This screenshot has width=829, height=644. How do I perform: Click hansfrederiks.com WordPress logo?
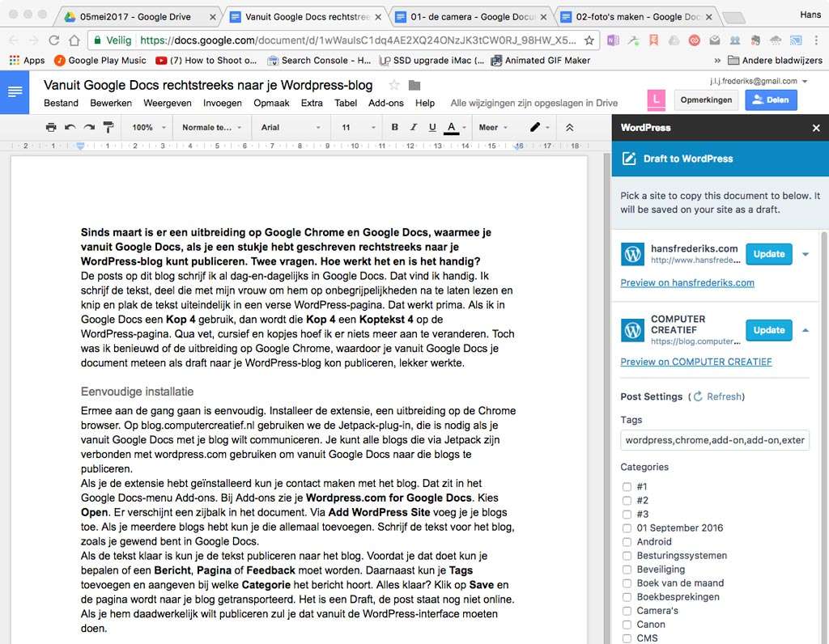(x=632, y=254)
